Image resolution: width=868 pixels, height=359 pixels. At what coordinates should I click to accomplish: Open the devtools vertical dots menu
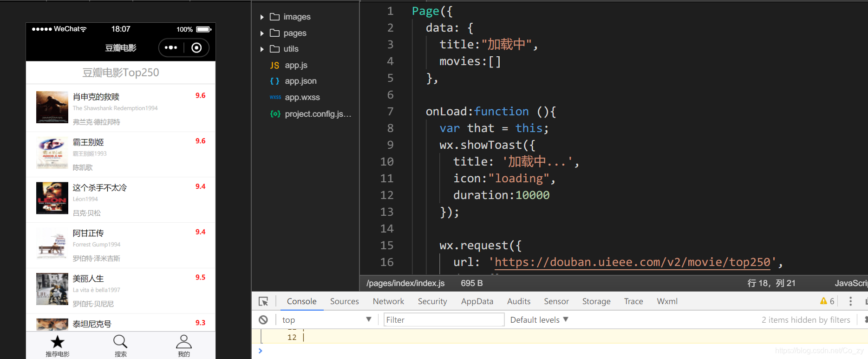pos(850,301)
